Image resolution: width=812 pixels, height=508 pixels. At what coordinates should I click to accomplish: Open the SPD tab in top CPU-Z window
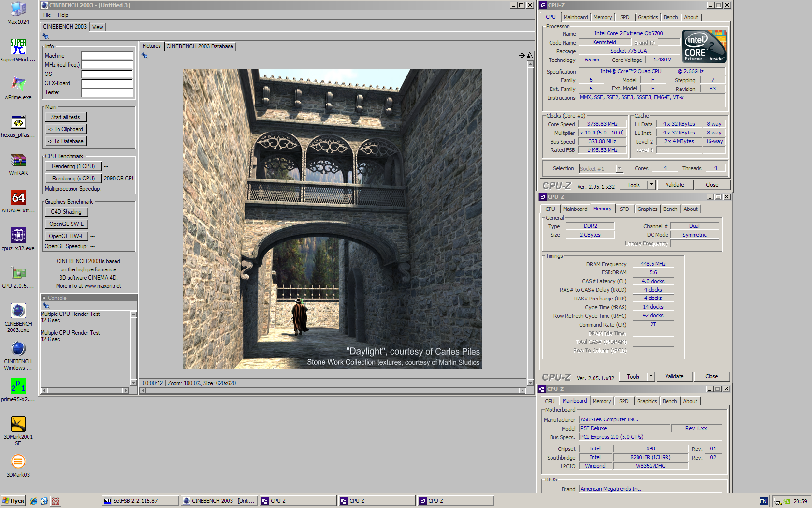click(625, 17)
